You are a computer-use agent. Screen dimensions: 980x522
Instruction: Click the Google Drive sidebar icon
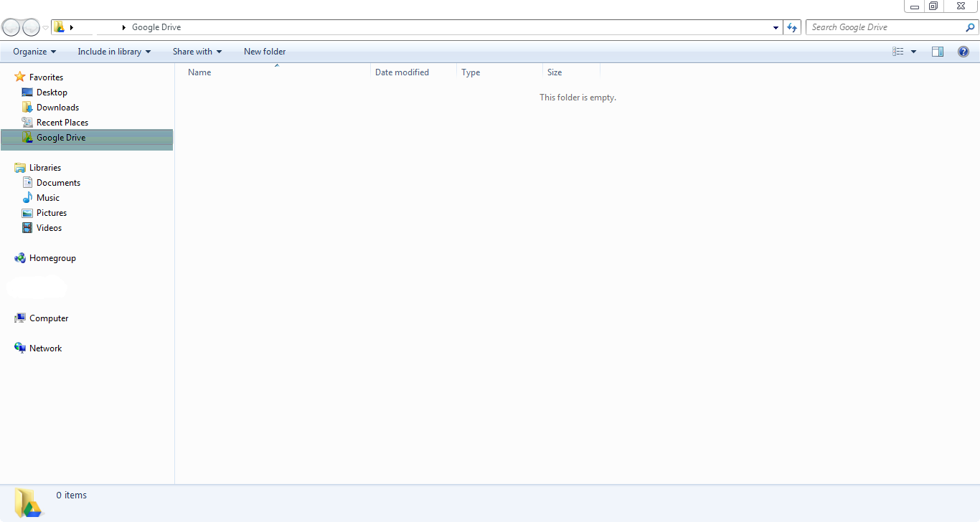pyautogui.click(x=27, y=138)
